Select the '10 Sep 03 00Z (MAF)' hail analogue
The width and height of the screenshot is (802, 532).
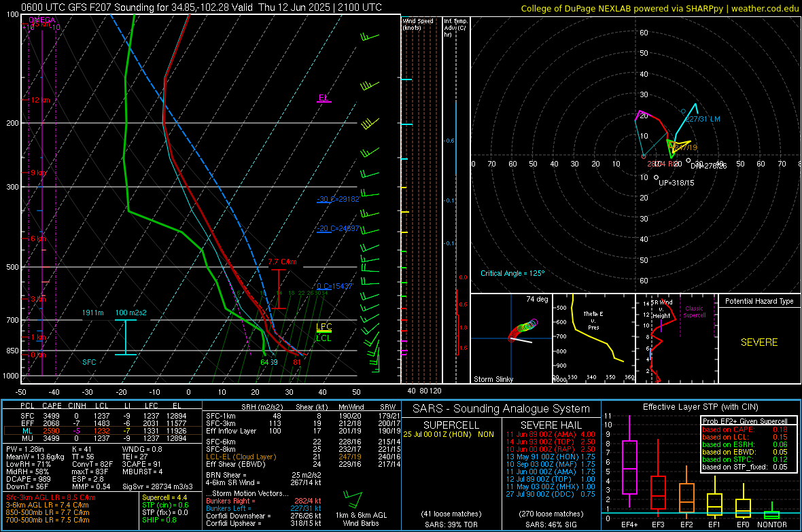coord(541,464)
